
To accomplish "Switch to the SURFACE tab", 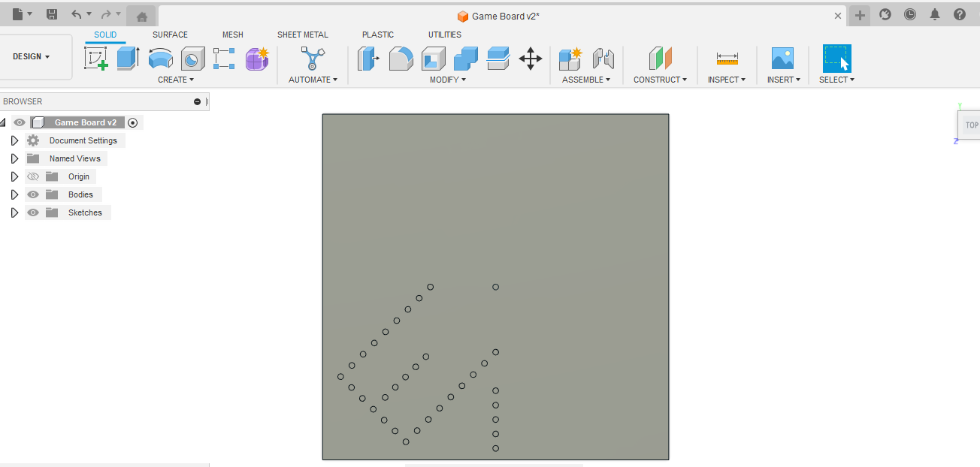I will point(171,35).
